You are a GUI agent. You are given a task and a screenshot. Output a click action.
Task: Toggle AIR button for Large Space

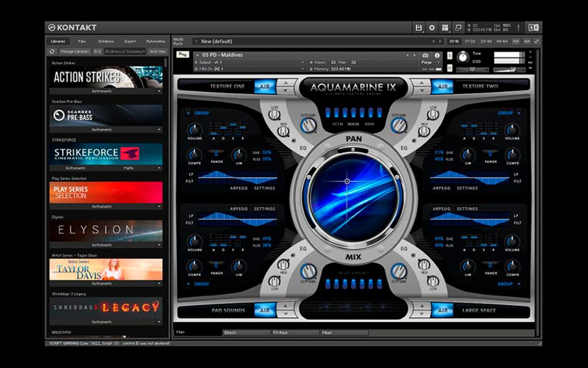coord(443,310)
